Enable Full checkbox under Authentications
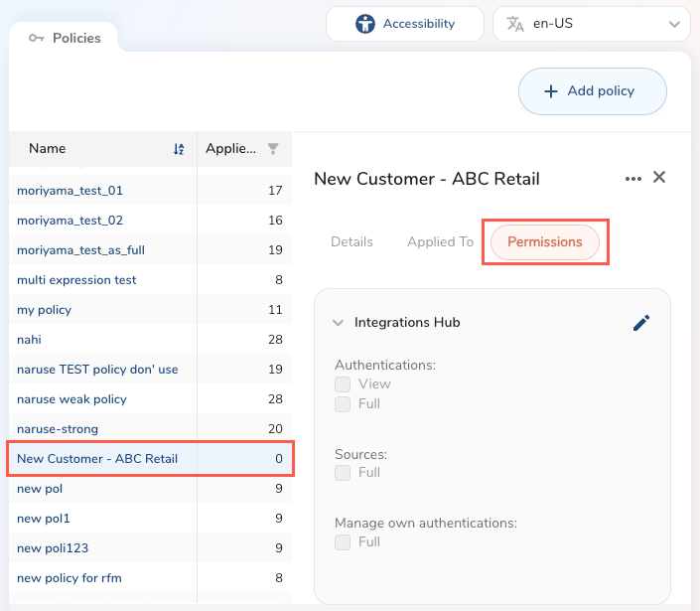Screen dimensions: 700x611 [343, 404]
